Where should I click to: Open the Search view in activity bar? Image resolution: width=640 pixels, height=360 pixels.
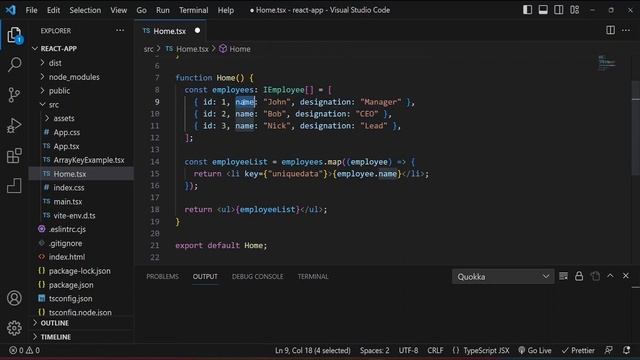coord(14,64)
